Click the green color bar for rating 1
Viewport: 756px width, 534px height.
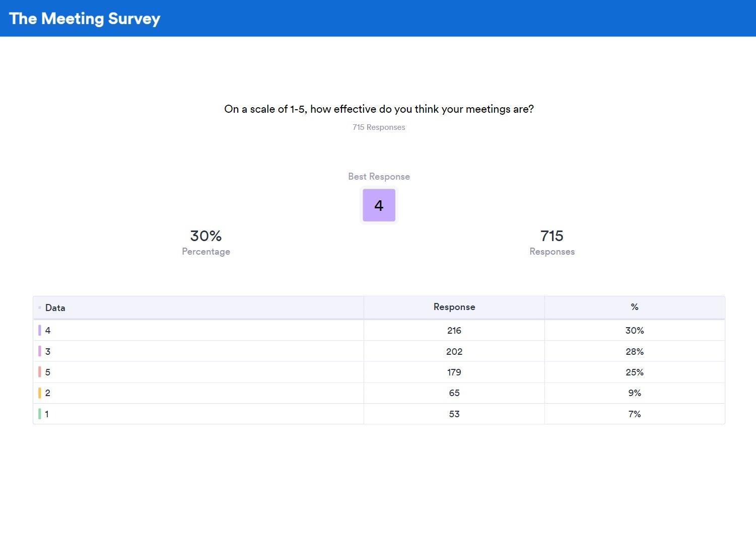coord(40,414)
